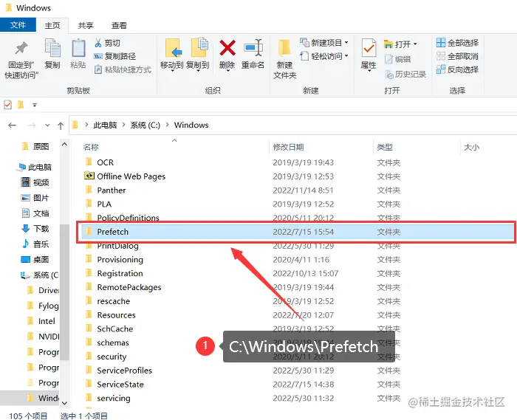The height and width of the screenshot is (420, 517).
Task: Click Select all (全部选择)
Action: click(x=457, y=43)
